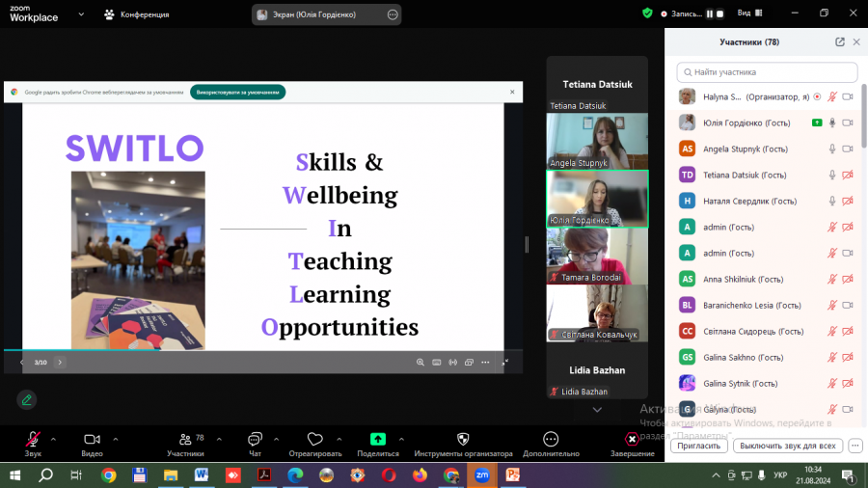Open video options arrow next to Видео
Image resolution: width=868 pixels, height=488 pixels.
point(115,440)
